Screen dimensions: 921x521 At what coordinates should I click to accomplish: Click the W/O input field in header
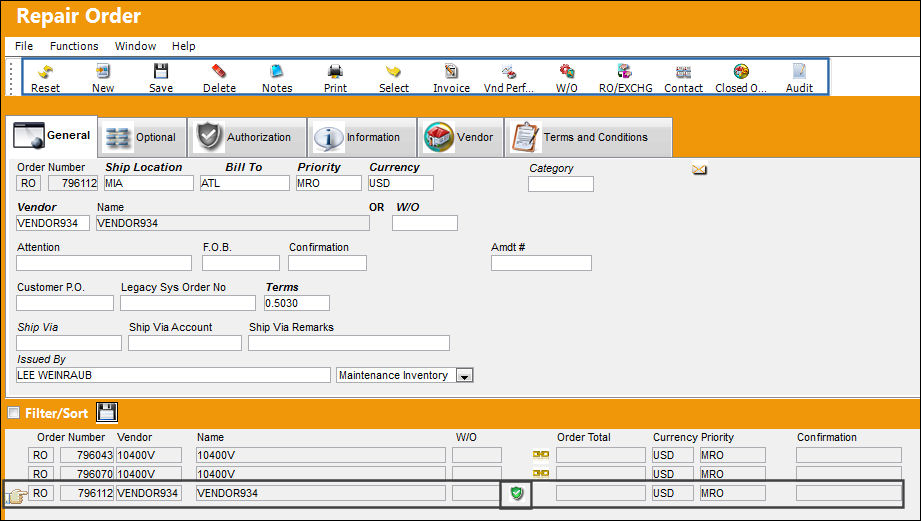(425, 223)
